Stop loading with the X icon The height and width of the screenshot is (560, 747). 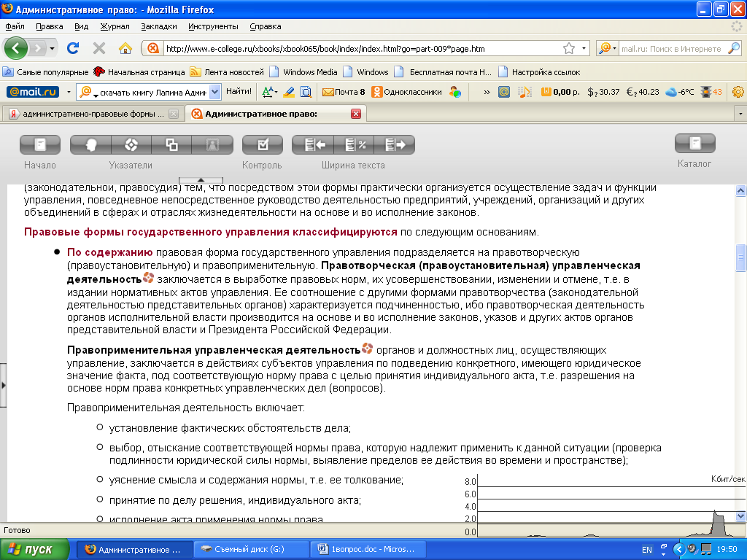[99, 48]
